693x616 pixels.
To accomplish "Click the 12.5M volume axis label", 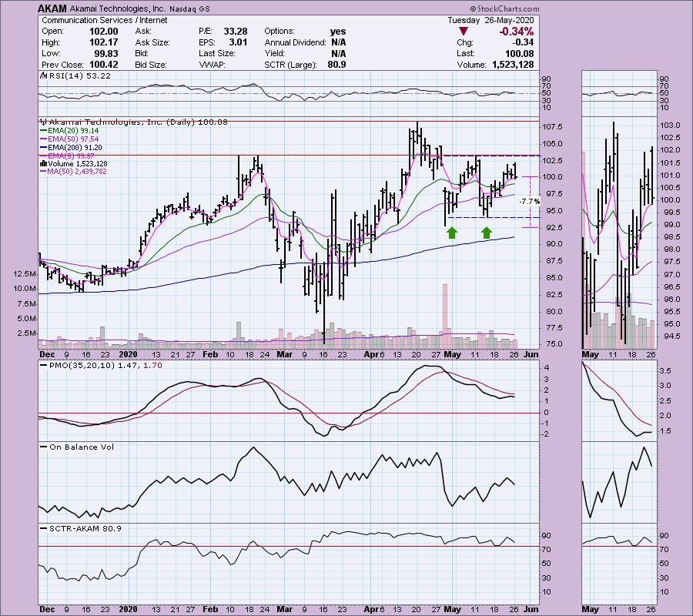I will point(25,274).
